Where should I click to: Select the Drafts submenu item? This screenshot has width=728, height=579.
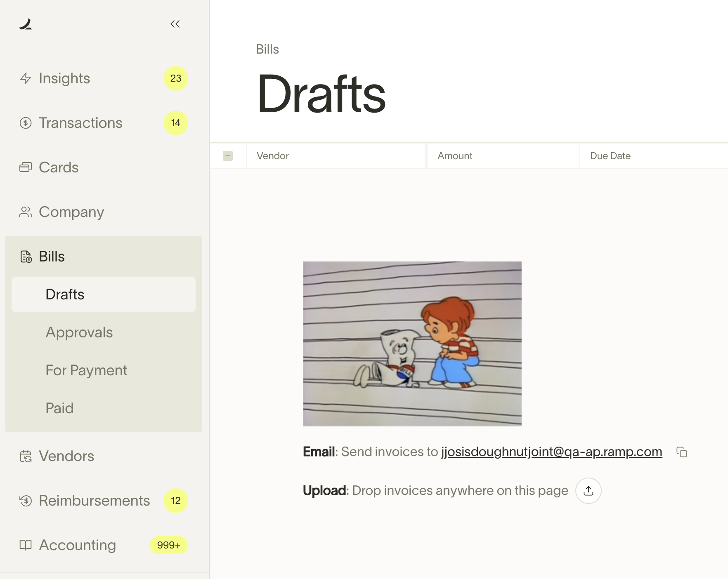tap(104, 294)
